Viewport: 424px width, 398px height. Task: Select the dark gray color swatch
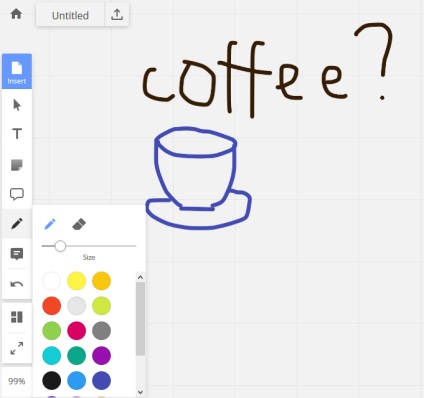pyautogui.click(x=101, y=331)
